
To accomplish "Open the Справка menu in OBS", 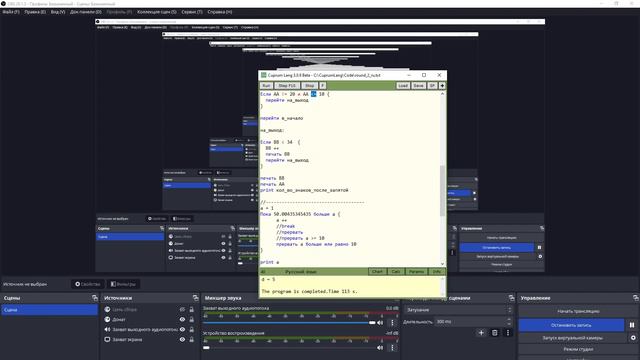I will (x=220, y=12).
